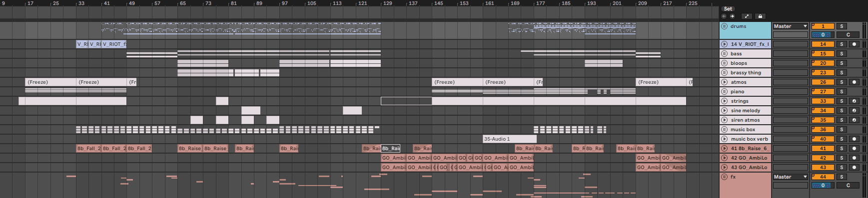
Task: Select the strings track title
Action: pos(740,101)
